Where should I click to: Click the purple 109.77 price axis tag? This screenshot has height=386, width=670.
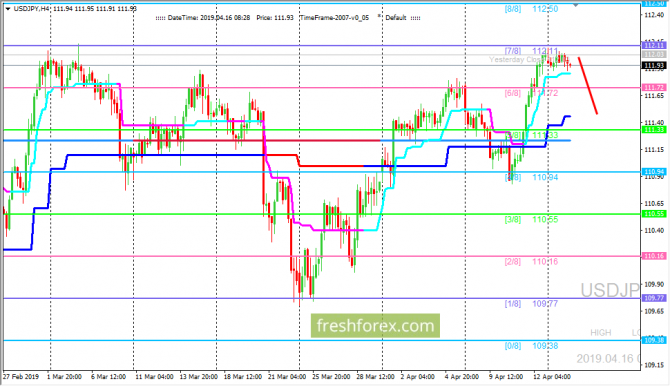click(654, 298)
